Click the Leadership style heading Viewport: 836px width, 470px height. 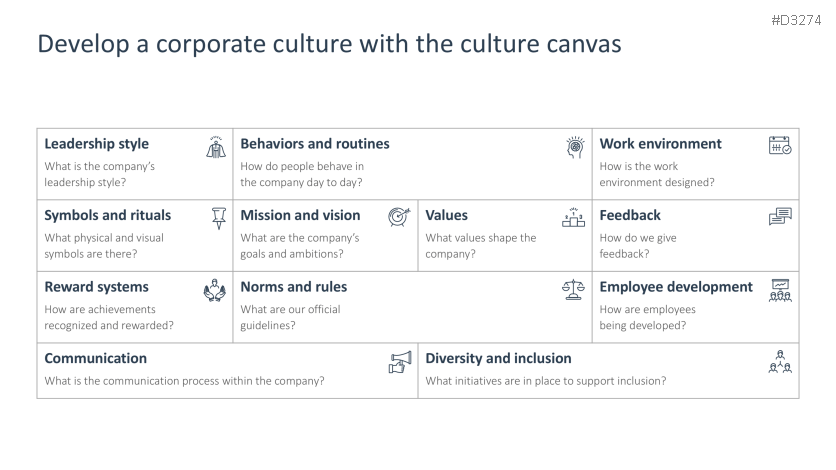[x=96, y=144]
